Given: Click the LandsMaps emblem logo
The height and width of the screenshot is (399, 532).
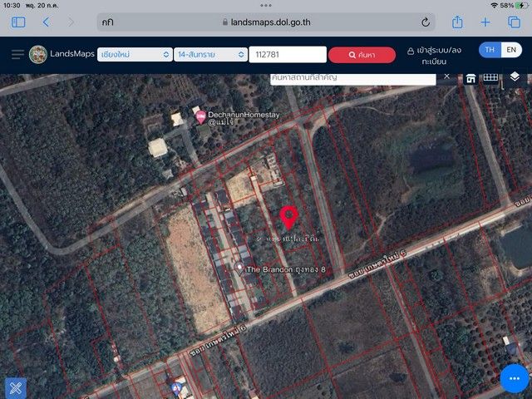Looking at the screenshot, I should [38, 55].
